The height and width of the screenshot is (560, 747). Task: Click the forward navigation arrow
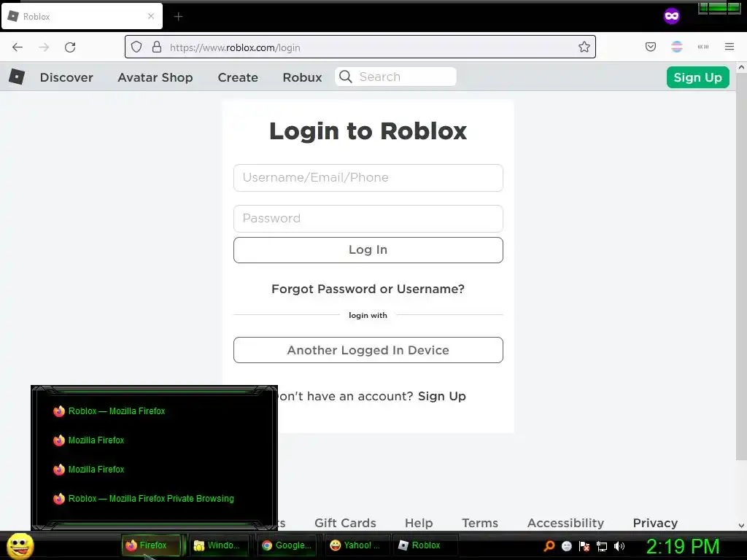click(44, 47)
